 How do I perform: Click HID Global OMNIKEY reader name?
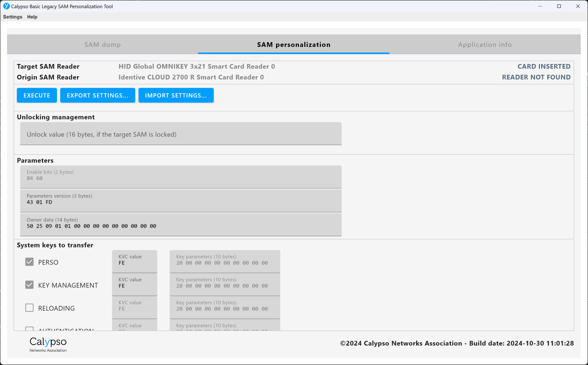pyautogui.click(x=197, y=66)
